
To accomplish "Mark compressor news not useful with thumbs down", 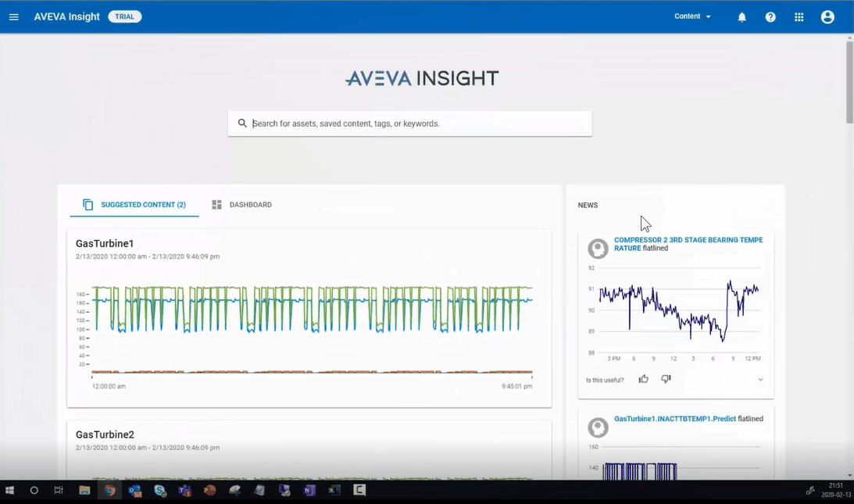I will 666,379.
